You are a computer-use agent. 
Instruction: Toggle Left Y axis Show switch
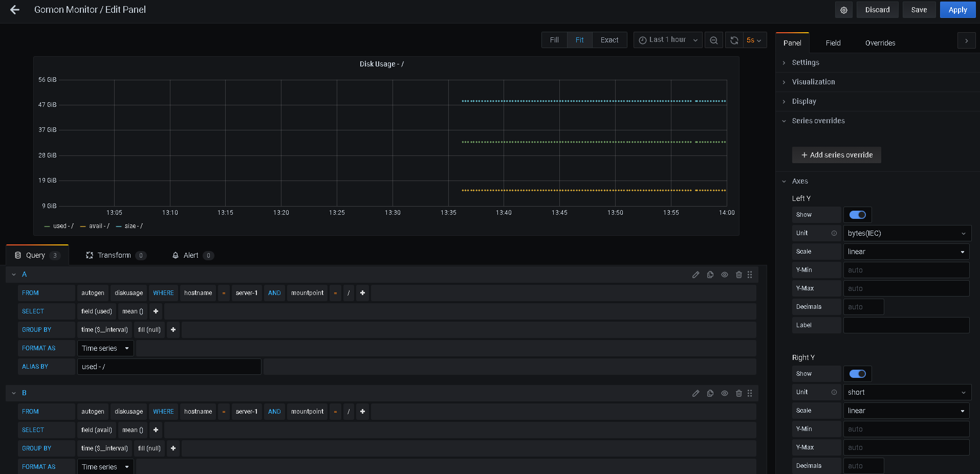click(858, 215)
